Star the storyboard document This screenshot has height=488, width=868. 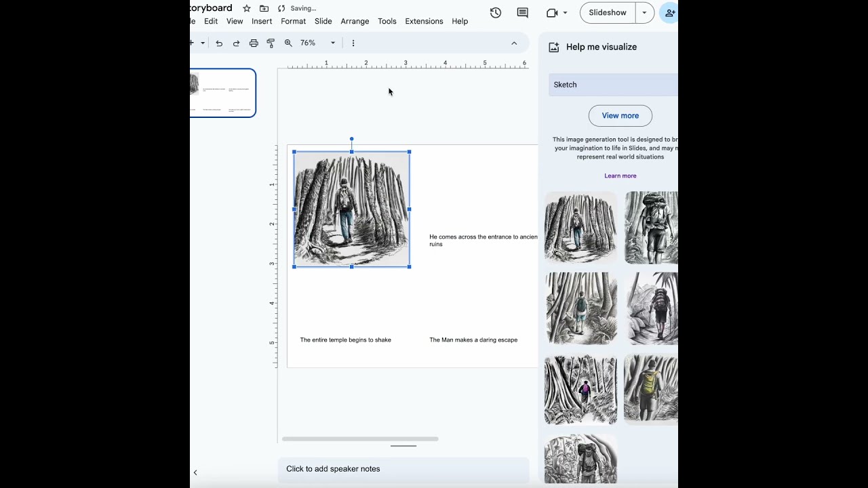pyautogui.click(x=247, y=8)
